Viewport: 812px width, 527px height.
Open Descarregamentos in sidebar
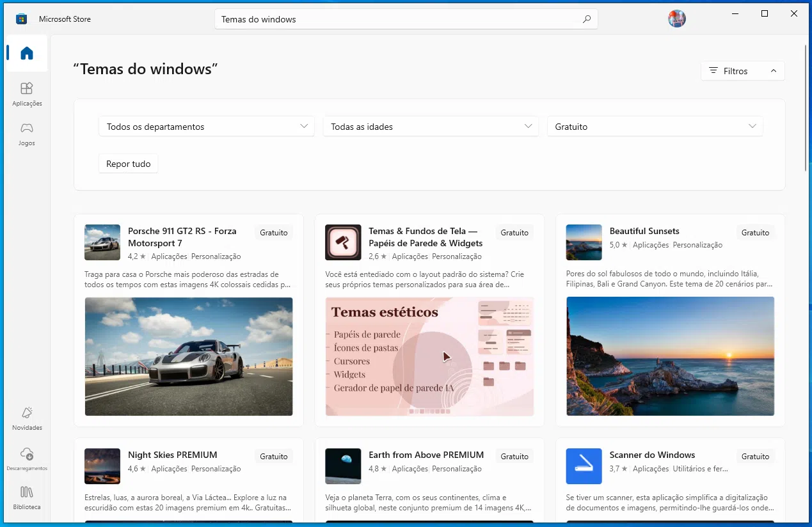tap(27, 459)
